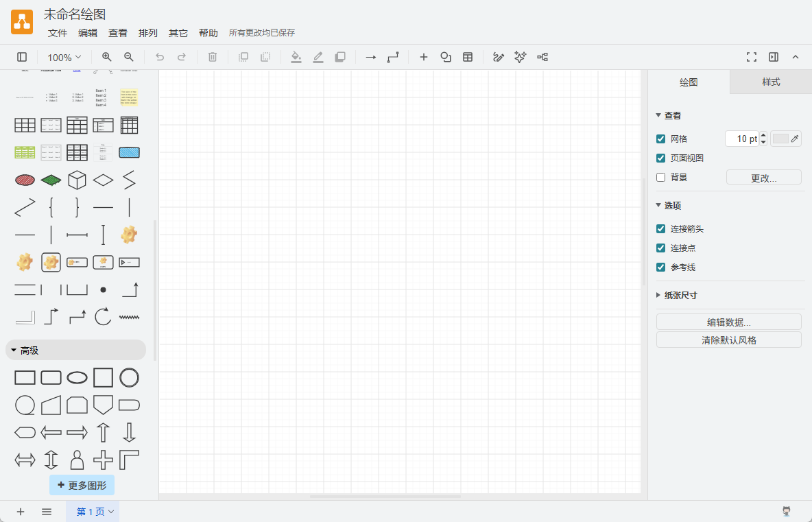Toggle the shadow tool icon
The image size is (812, 522).
click(x=340, y=57)
